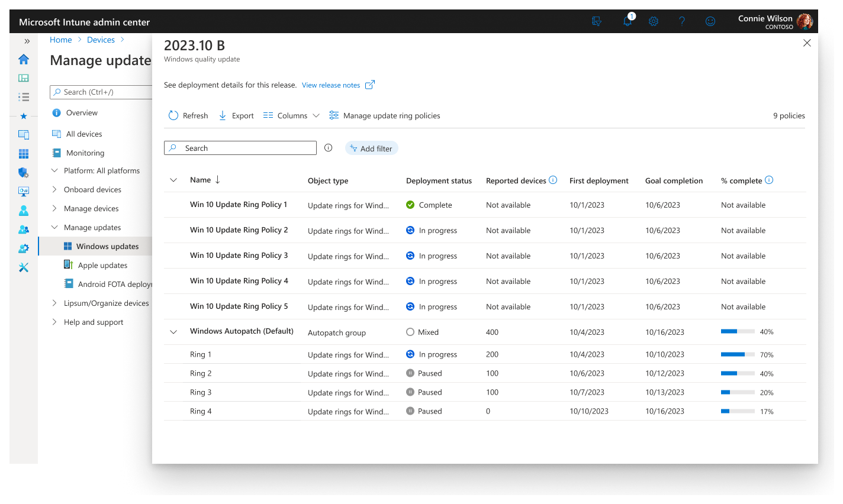
Task: Click the sidebar Search (Ctrl+/) box
Action: (x=101, y=92)
